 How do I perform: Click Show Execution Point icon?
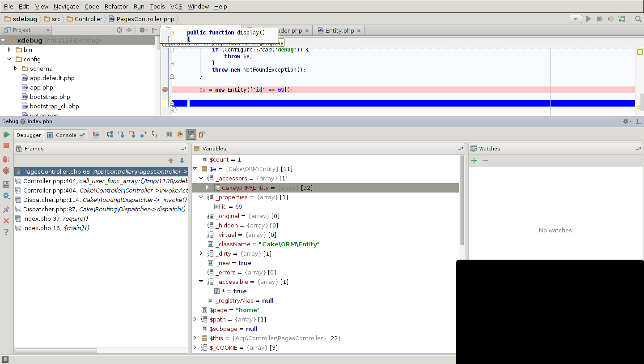tap(96, 135)
